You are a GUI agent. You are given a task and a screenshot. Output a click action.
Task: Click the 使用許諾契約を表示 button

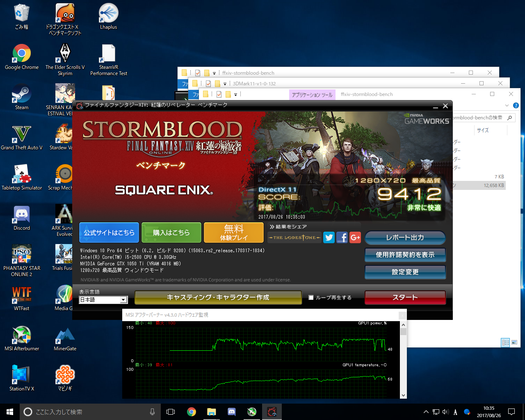click(405, 255)
